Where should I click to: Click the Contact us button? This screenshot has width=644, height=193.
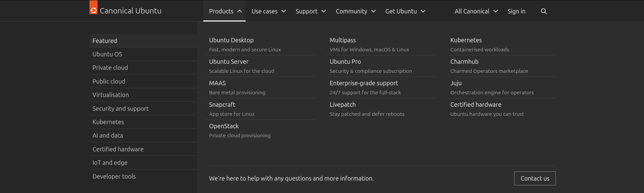tap(535, 178)
